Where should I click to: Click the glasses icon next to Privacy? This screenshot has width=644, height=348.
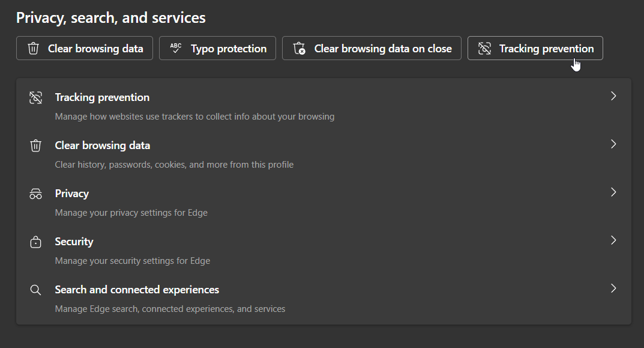[35, 193]
